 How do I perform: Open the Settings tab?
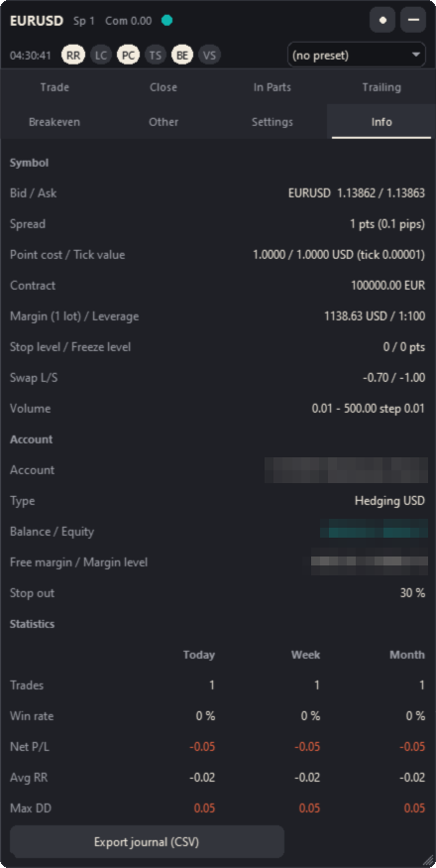point(272,122)
